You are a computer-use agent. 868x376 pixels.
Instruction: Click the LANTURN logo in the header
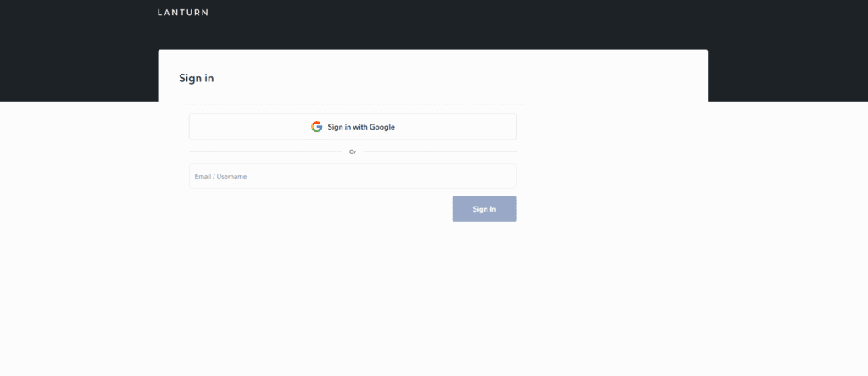pos(182,13)
